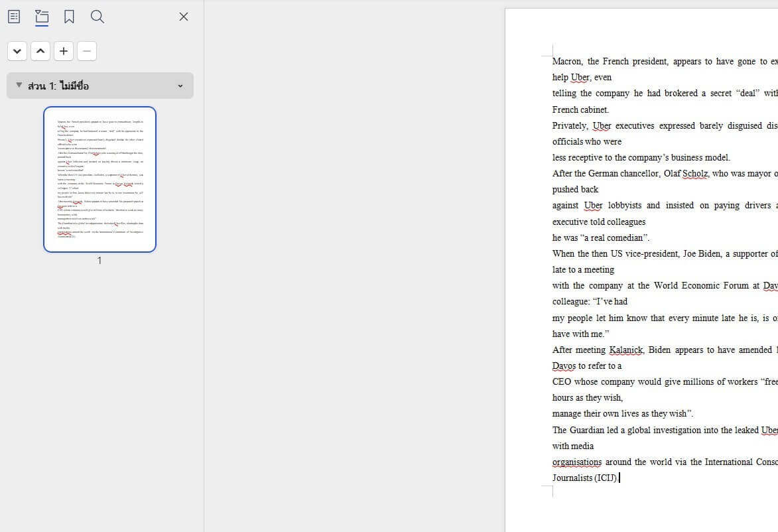The width and height of the screenshot is (778, 532).
Task: Click the text 'have with me."'
Action: [580, 334]
